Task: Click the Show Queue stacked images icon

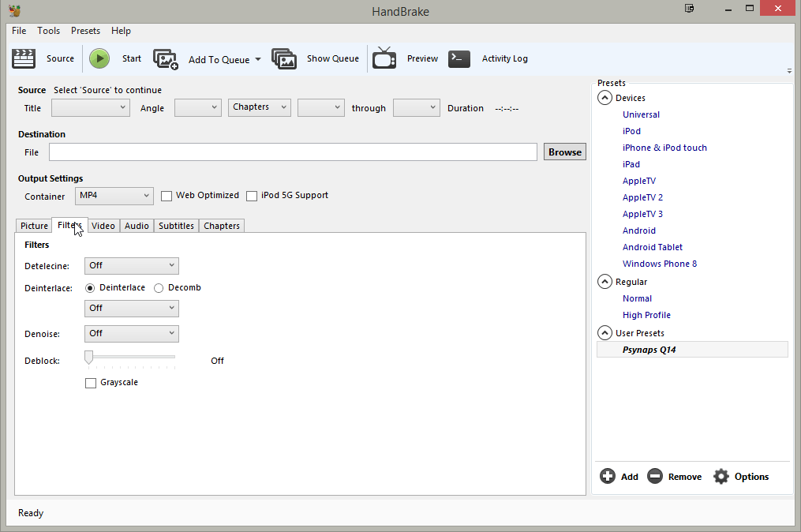Action: pyautogui.click(x=284, y=58)
